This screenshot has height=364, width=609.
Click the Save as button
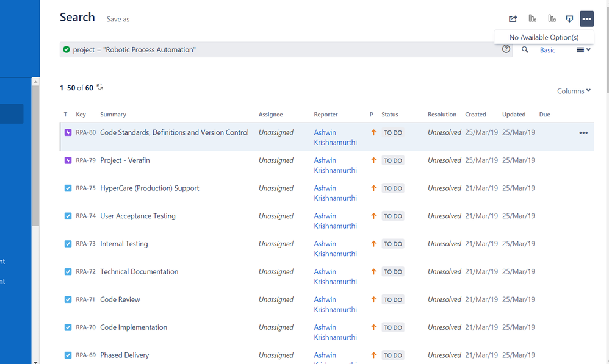tap(118, 19)
